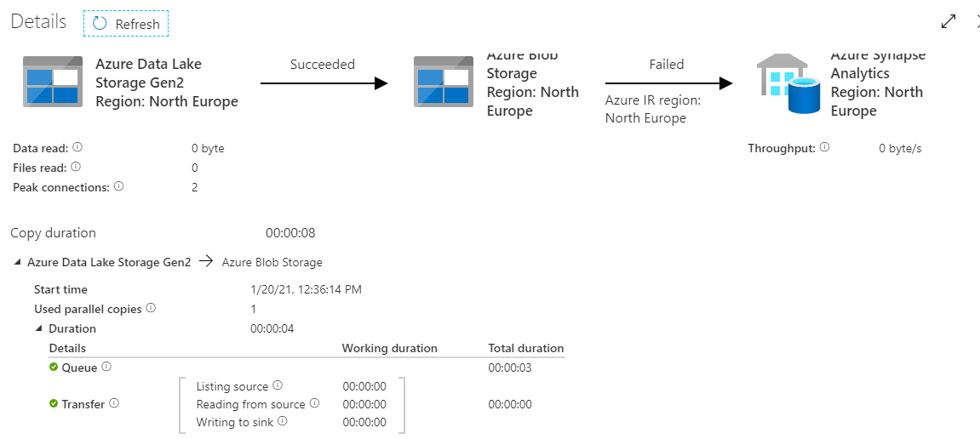The image size is (980, 439).
Task: Click info icon next to Files read
Action: click(76, 167)
